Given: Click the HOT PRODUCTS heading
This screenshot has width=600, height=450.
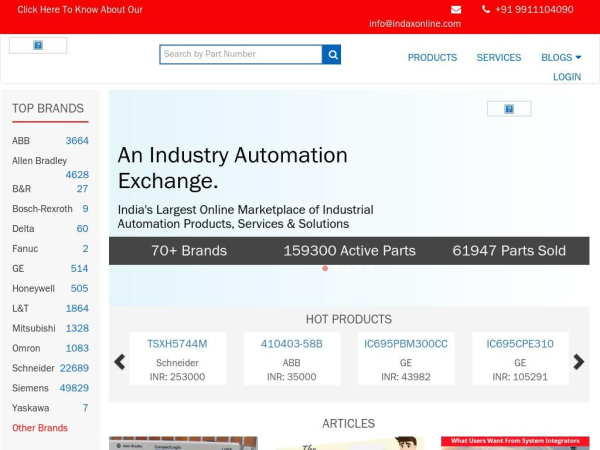Looking at the screenshot, I should (x=349, y=319).
